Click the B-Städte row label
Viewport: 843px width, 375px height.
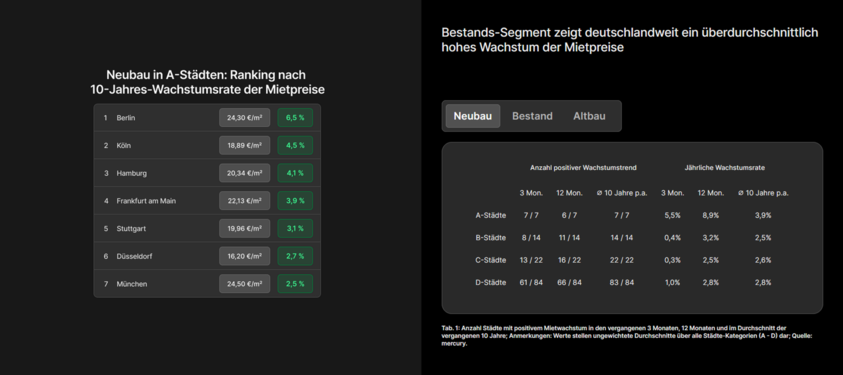pos(490,238)
